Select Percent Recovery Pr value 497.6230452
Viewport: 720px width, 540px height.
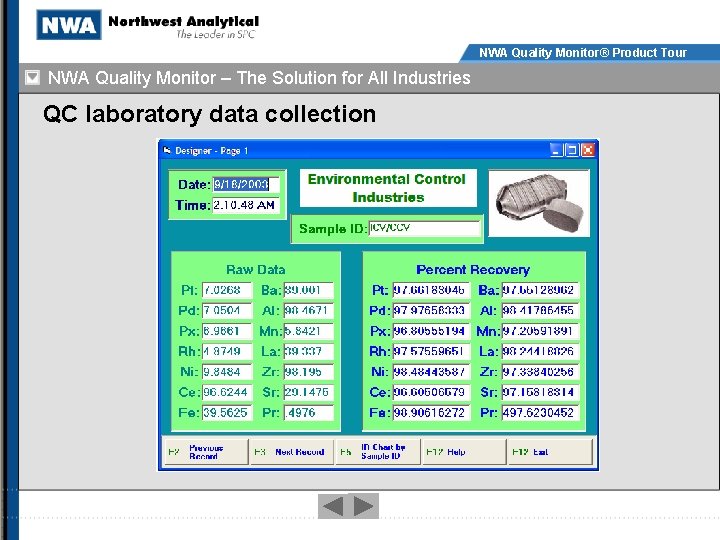(x=540, y=412)
